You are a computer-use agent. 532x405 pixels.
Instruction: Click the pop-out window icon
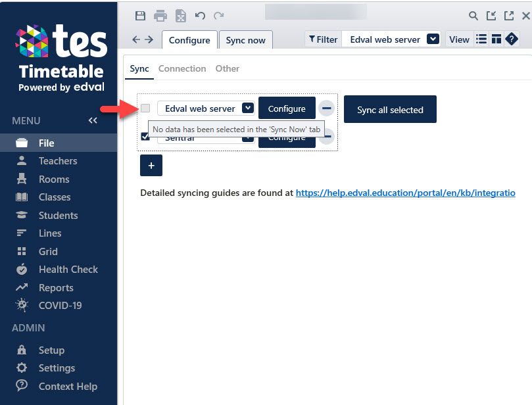(x=508, y=16)
